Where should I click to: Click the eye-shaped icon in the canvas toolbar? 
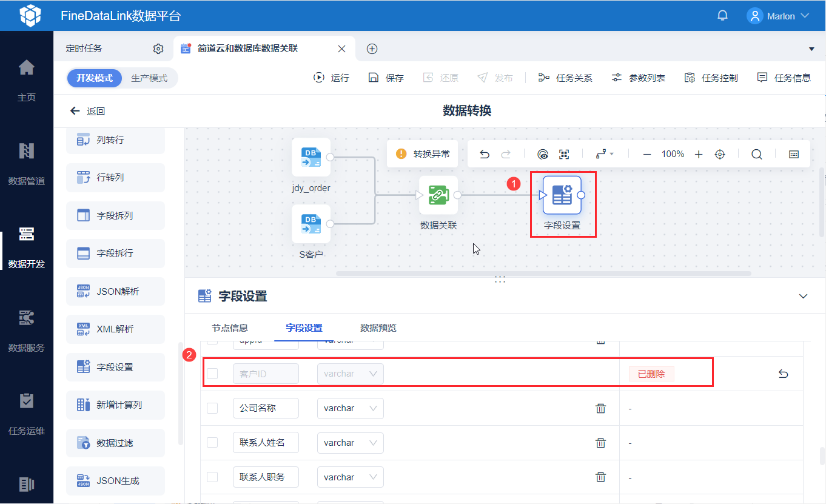pos(543,154)
